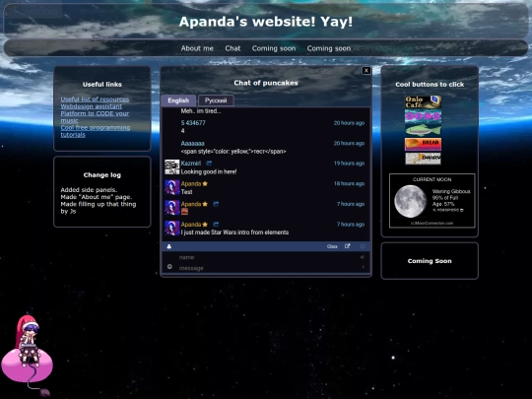The image size is (532, 399).
Task: Toggle the chat sound speaker icon
Action: [x=363, y=257]
